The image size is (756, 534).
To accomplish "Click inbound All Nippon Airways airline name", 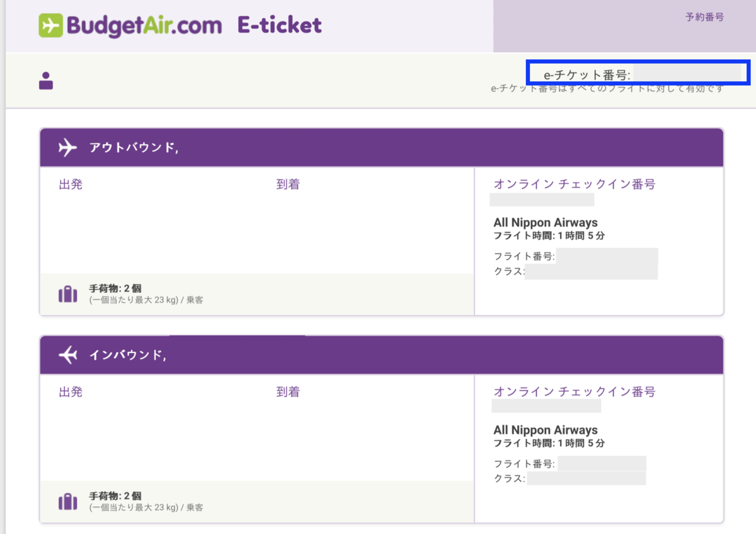I will pos(546,430).
